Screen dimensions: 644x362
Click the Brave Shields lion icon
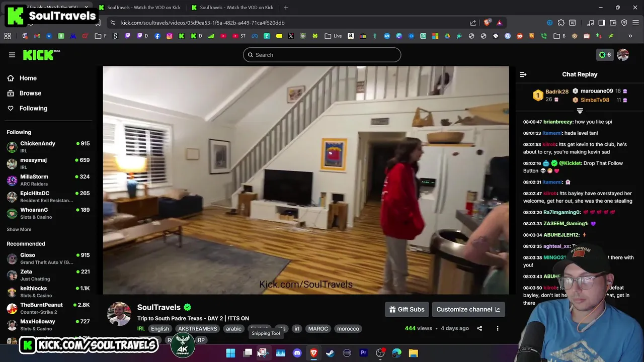[487, 23]
